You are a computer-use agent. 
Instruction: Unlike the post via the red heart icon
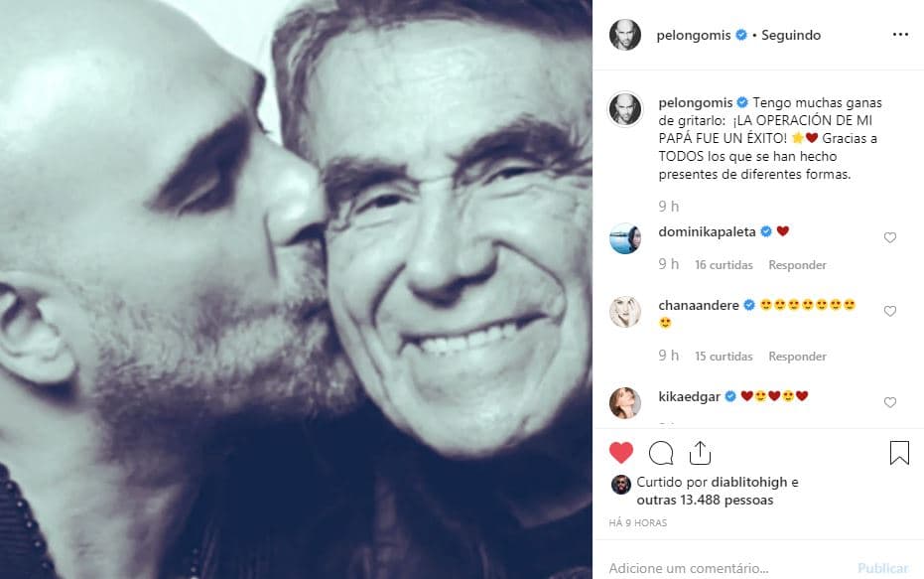point(620,452)
